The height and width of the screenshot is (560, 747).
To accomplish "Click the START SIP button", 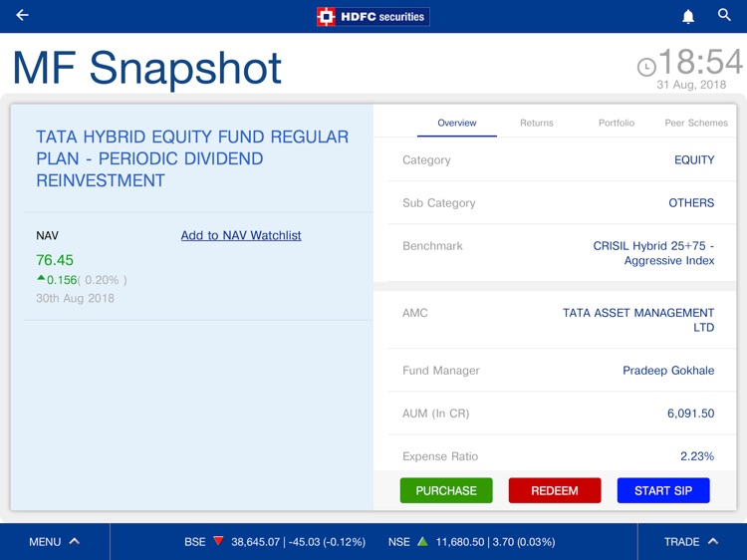I will pos(663,490).
